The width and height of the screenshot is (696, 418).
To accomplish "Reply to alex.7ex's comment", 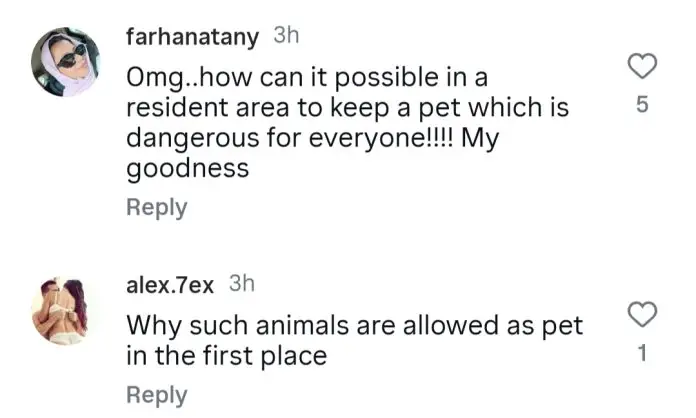I will pos(156,395).
